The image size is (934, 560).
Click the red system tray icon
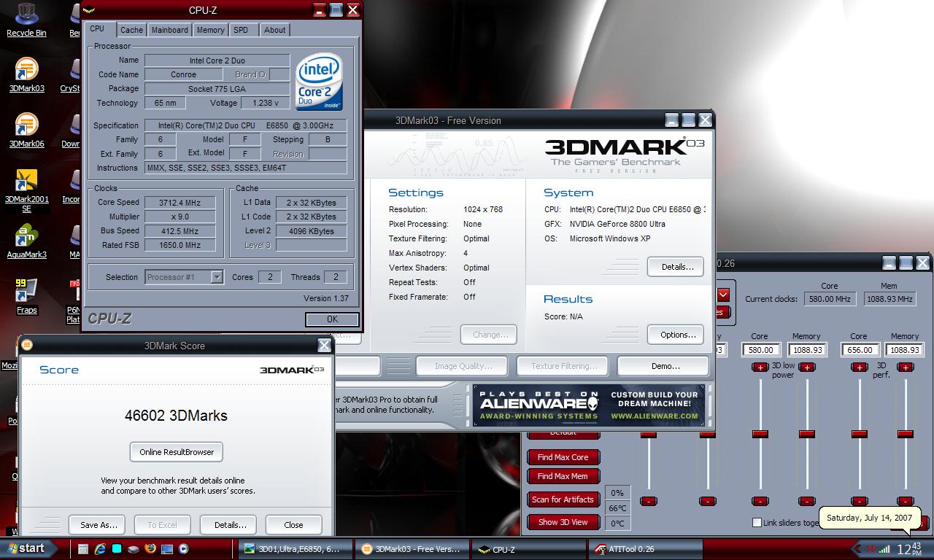click(x=871, y=549)
